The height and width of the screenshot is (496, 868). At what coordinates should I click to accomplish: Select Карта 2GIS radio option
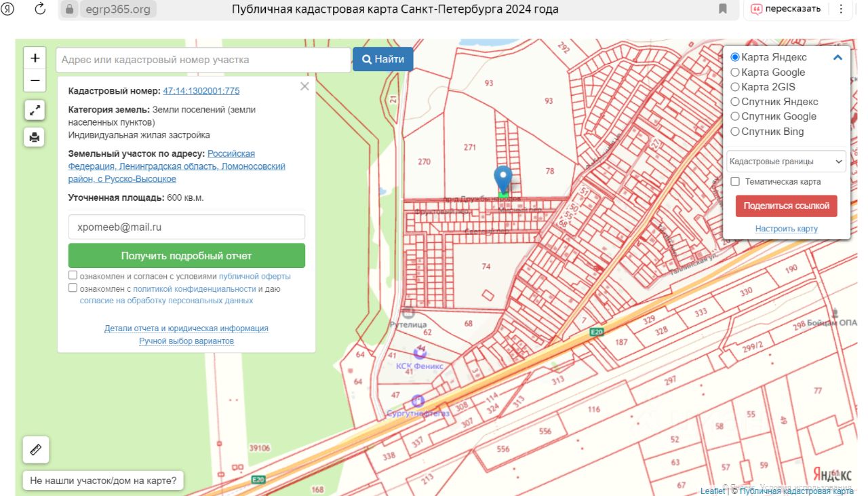[x=734, y=87]
